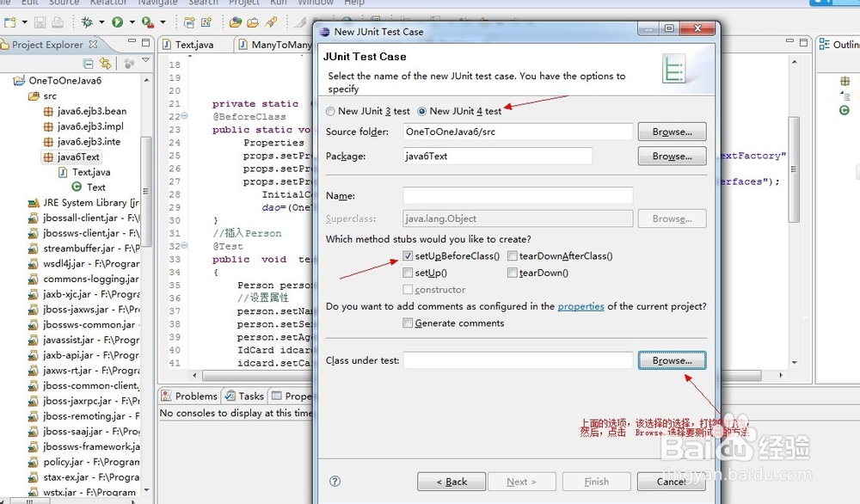This screenshot has width=860, height=504.
Task: Check the setUp() checkbox
Action: (408, 273)
